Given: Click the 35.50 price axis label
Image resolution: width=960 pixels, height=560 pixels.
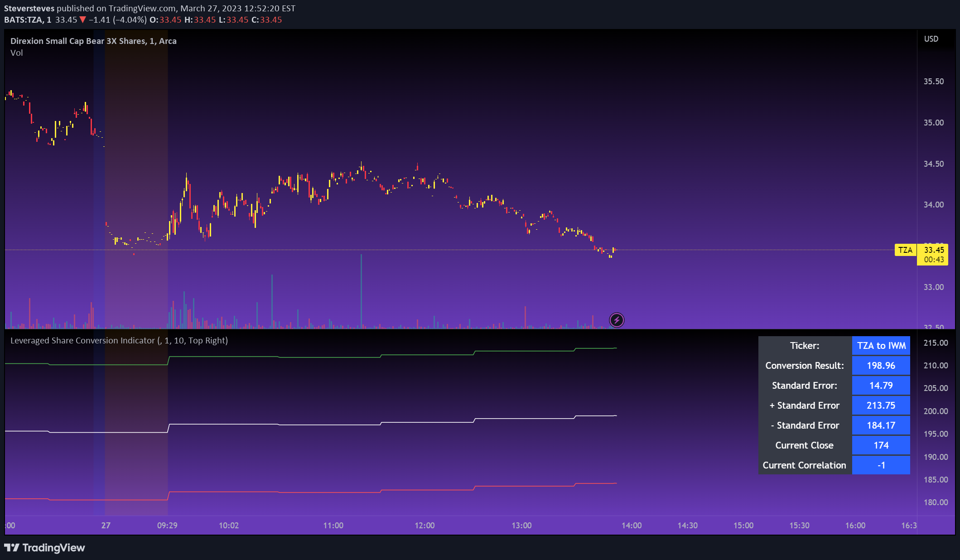Looking at the screenshot, I should [934, 82].
